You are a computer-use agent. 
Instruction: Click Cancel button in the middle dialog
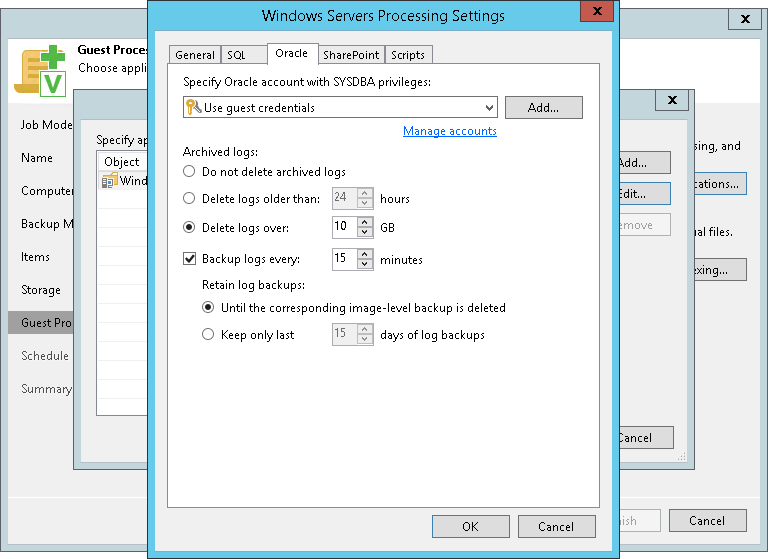(x=647, y=437)
